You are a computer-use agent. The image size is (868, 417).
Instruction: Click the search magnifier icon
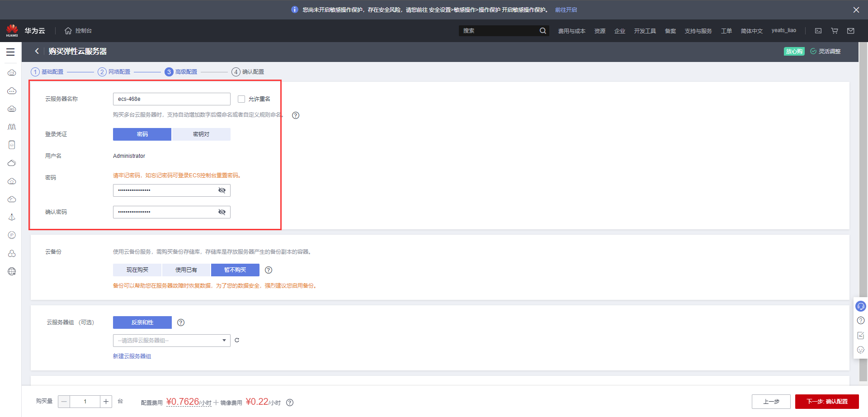[542, 31]
